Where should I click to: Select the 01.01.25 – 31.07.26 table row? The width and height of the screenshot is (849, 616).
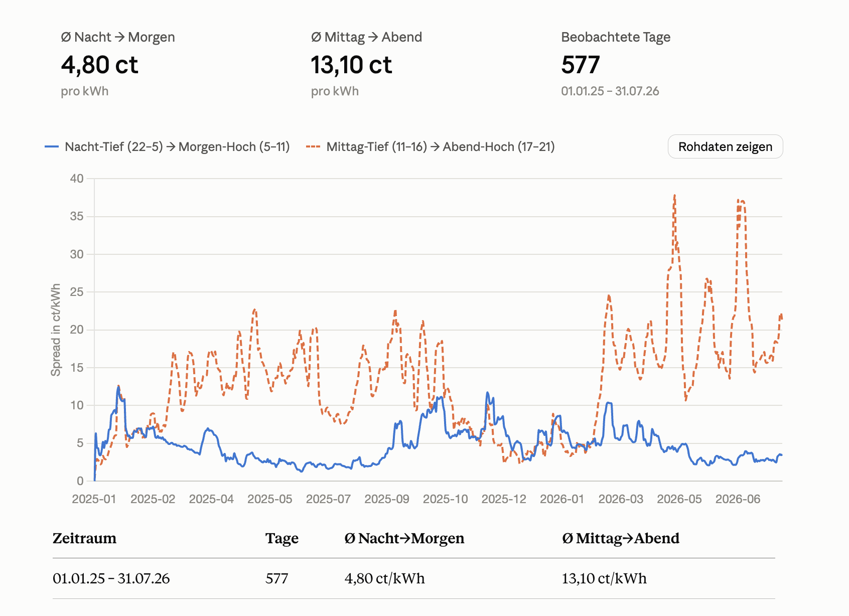414,578
